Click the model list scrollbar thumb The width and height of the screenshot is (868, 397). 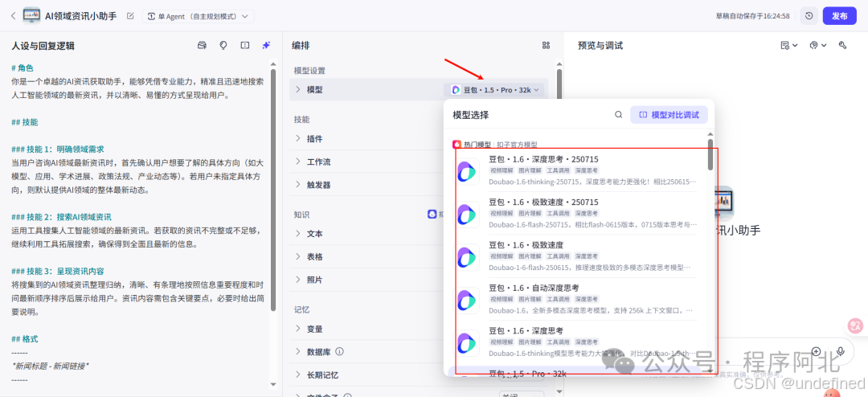pyautogui.click(x=710, y=153)
